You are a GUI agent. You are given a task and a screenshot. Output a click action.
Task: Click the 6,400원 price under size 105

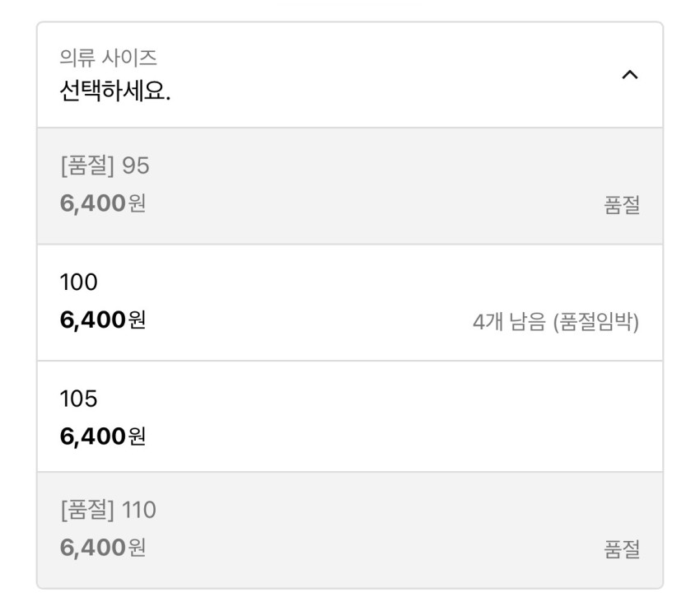click(103, 436)
